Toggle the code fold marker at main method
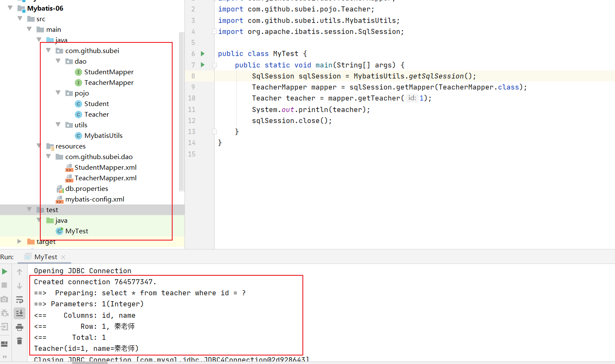The height and width of the screenshot is (364, 615). 215,65
